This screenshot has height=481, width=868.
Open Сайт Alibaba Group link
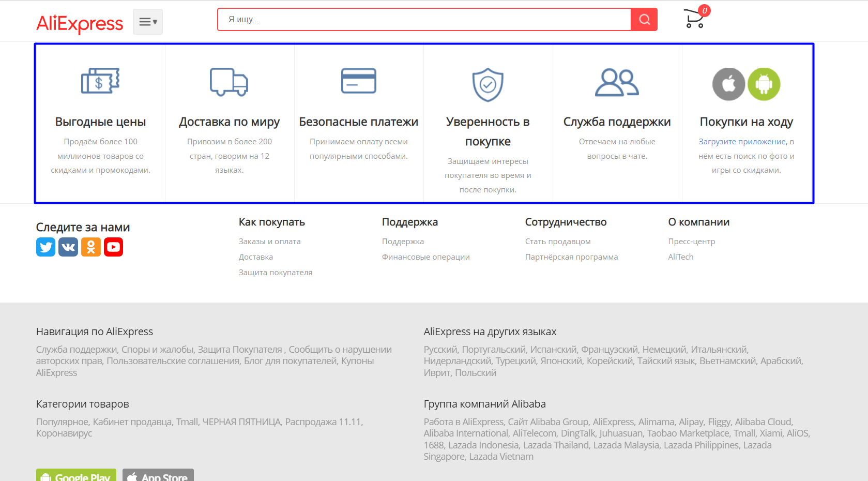548,422
